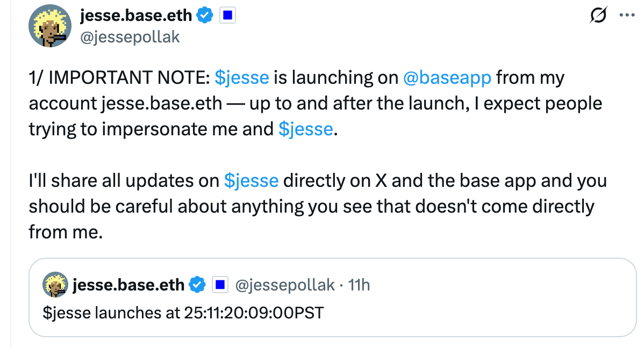
Task: Click the blue square affiliation badge in the main header
Action: pyautogui.click(x=228, y=16)
